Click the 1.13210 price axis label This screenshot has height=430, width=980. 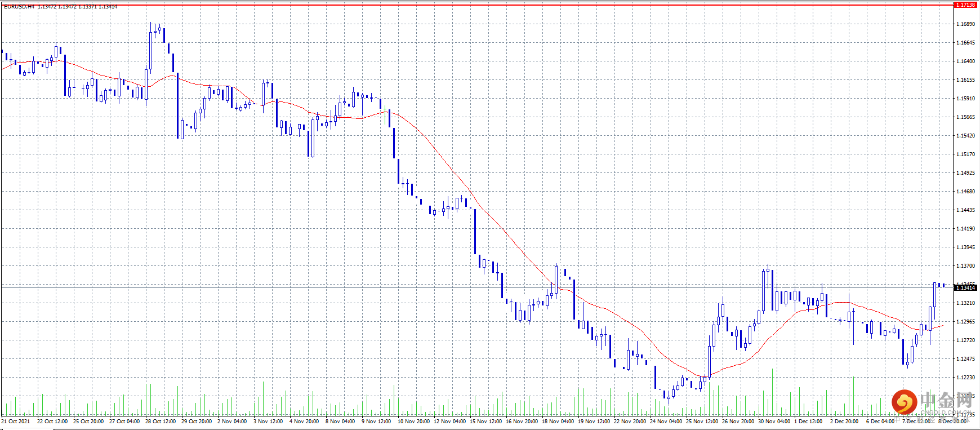tap(965, 303)
